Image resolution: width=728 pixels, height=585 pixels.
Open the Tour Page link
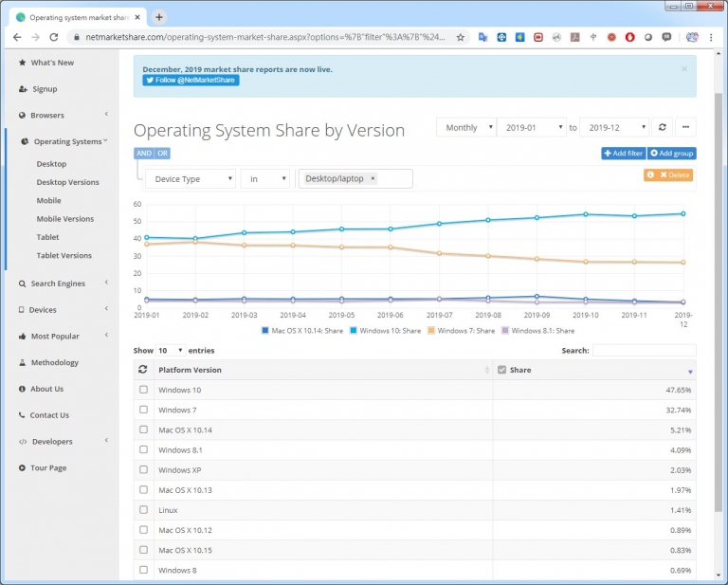48,468
